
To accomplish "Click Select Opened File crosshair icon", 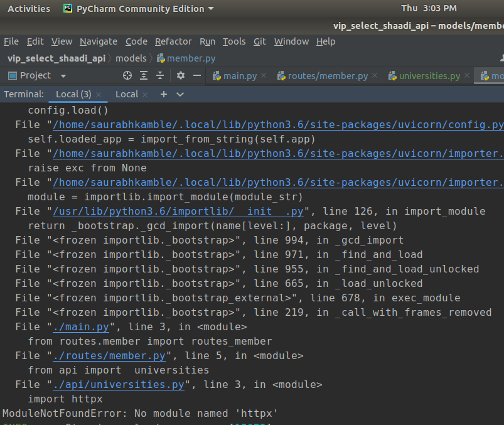I will 127,75.
